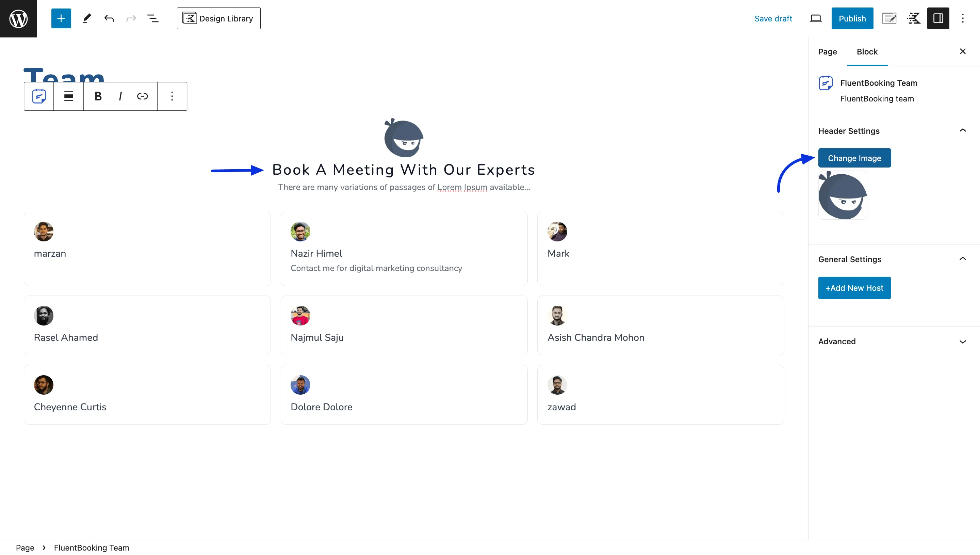Toggle italic formatting
The width and height of the screenshot is (980, 555).
(120, 96)
